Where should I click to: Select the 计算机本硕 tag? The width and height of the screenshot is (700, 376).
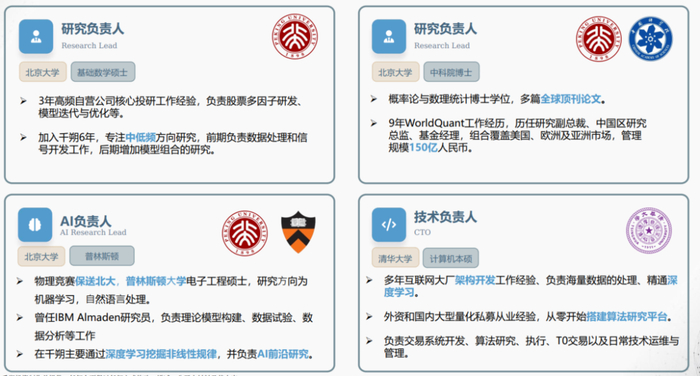tap(451, 259)
